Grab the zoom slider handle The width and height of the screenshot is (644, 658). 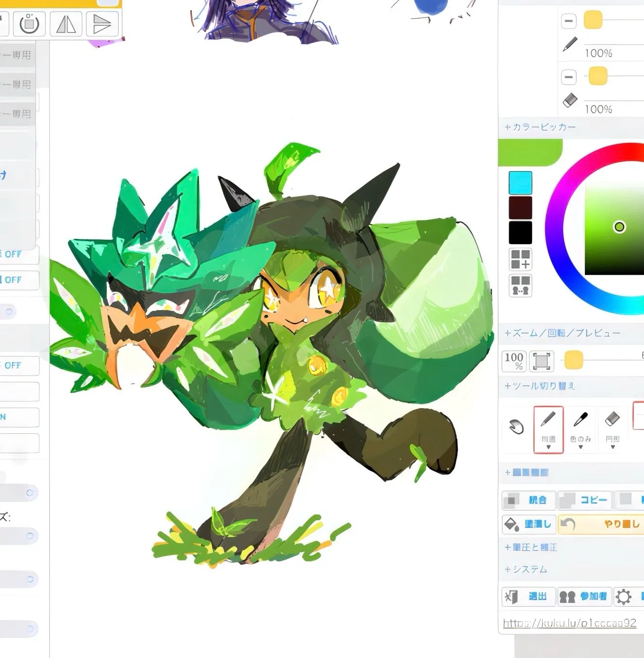point(574,360)
